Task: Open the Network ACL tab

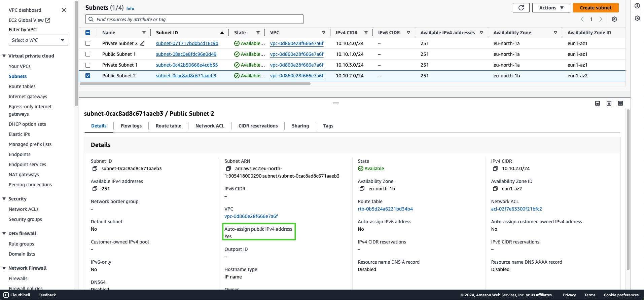Action: (x=210, y=126)
